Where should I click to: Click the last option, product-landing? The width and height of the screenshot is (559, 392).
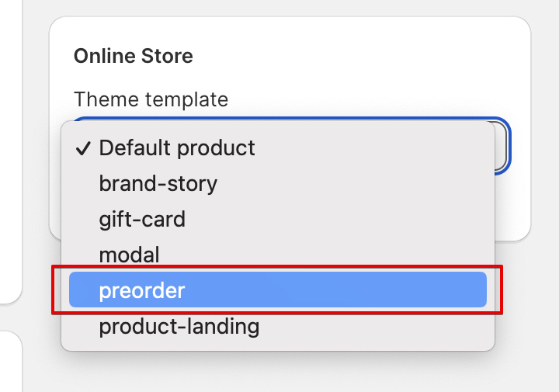pyautogui.click(x=179, y=326)
